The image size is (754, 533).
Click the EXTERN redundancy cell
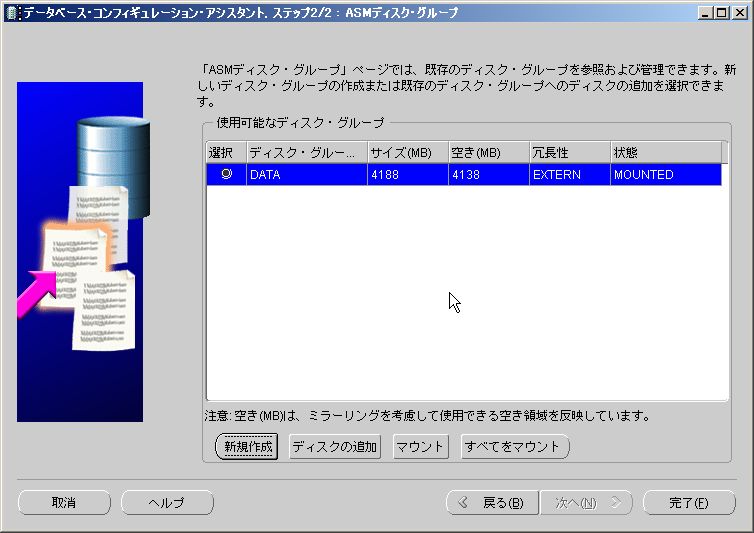click(x=570, y=175)
